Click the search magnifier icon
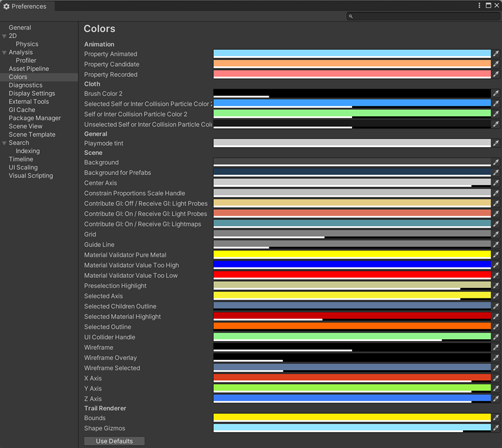 [350, 16]
